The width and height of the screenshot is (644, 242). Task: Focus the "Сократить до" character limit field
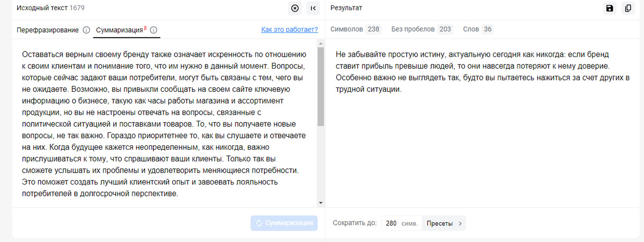click(391, 223)
